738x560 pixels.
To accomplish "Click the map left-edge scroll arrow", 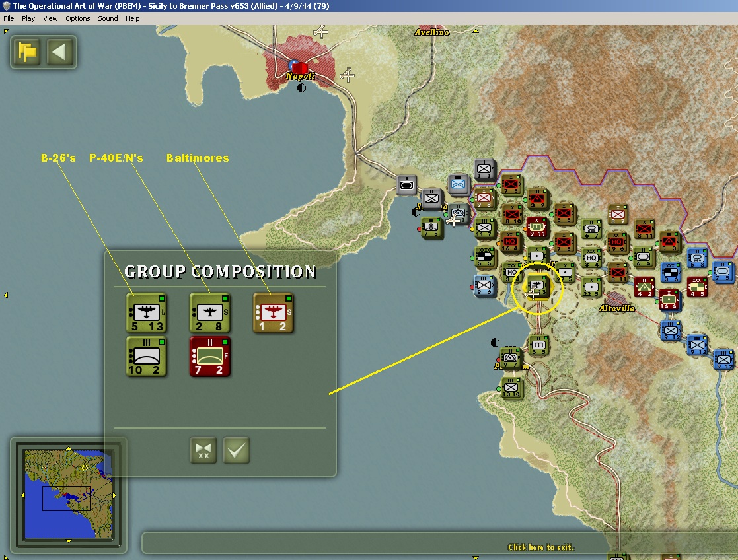I will tap(6, 295).
